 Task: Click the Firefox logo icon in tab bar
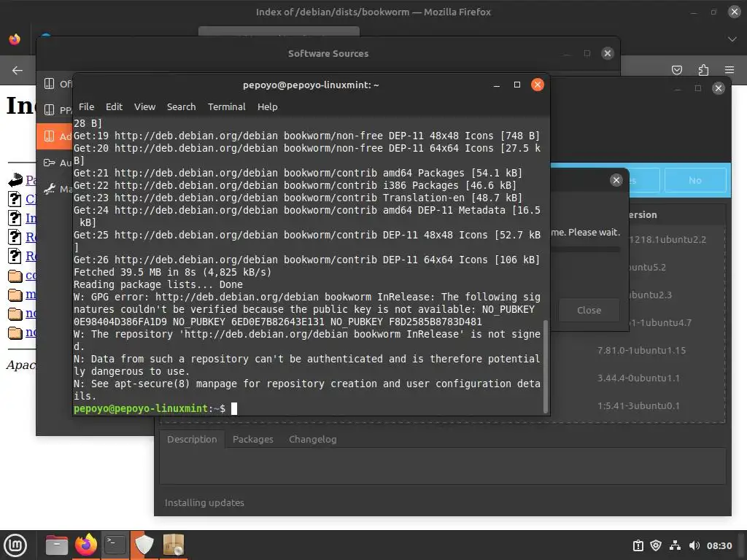coord(15,39)
